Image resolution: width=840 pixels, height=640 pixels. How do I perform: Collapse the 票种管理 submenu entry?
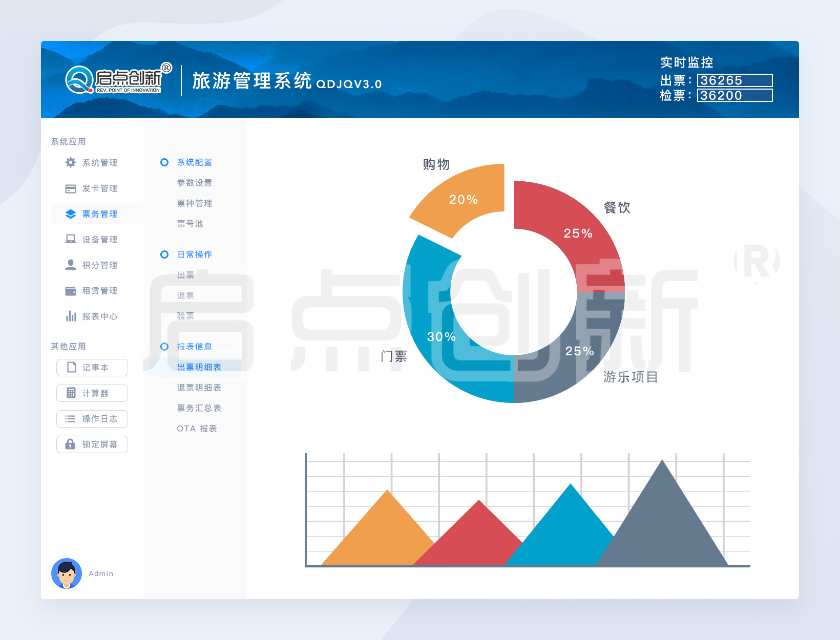(x=195, y=203)
